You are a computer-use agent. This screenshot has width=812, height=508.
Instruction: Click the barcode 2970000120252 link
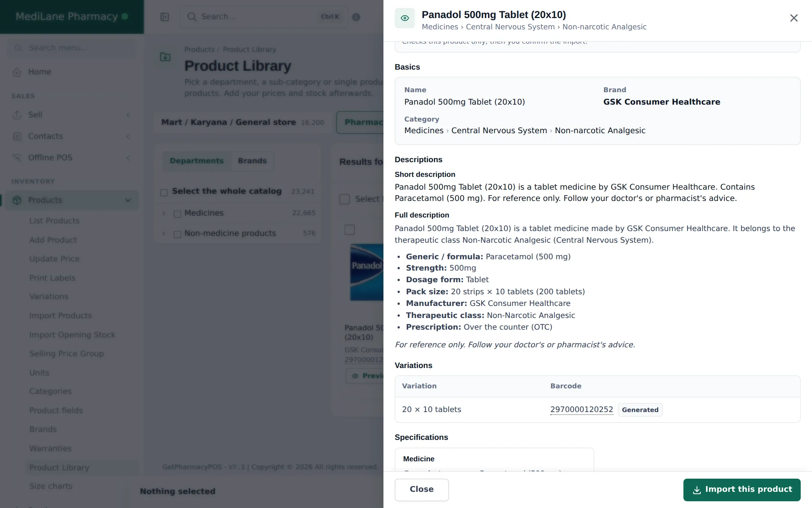pos(582,409)
